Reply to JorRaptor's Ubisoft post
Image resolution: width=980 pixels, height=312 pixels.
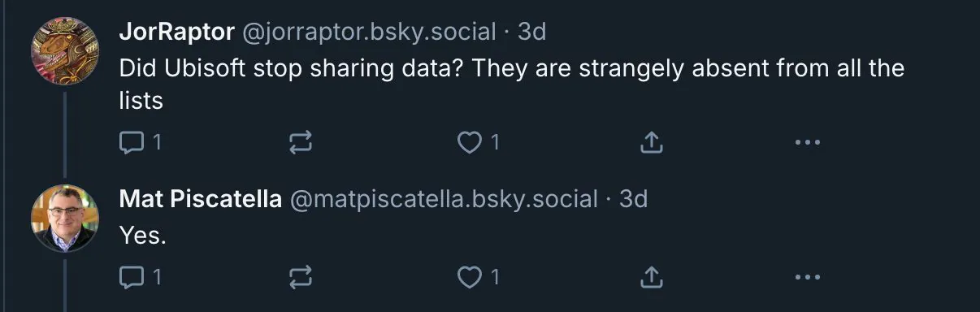coord(140,143)
